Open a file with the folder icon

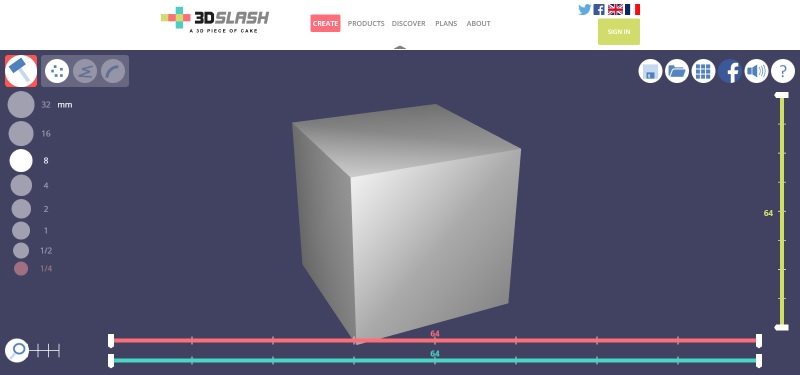click(x=677, y=71)
